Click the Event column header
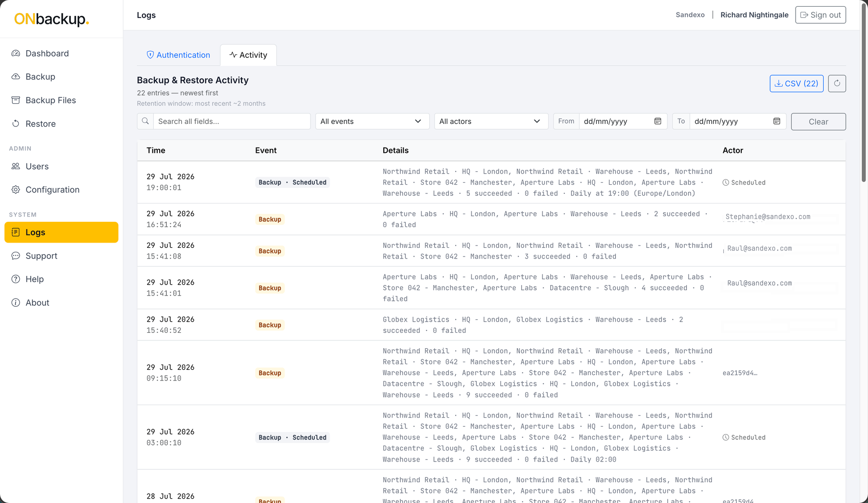 pos(266,150)
